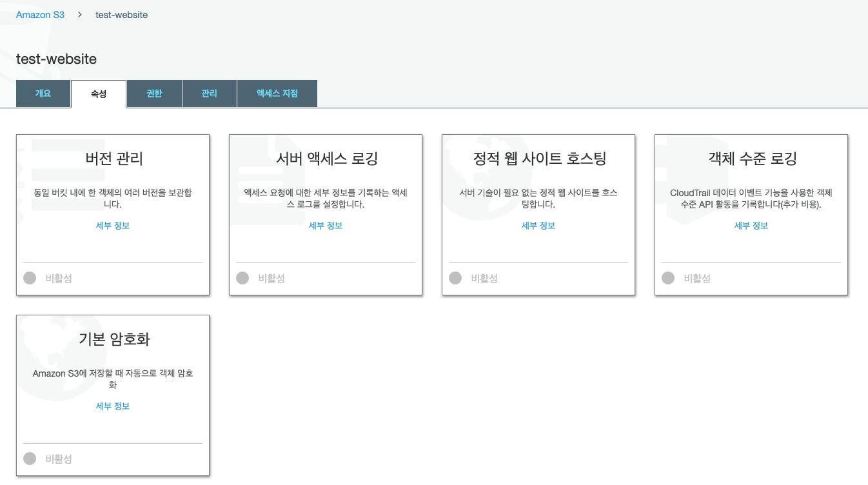Open 세부 정보 link under 정적 웹 사이트 호스팅
The height and width of the screenshot is (485, 868).
[x=538, y=226]
